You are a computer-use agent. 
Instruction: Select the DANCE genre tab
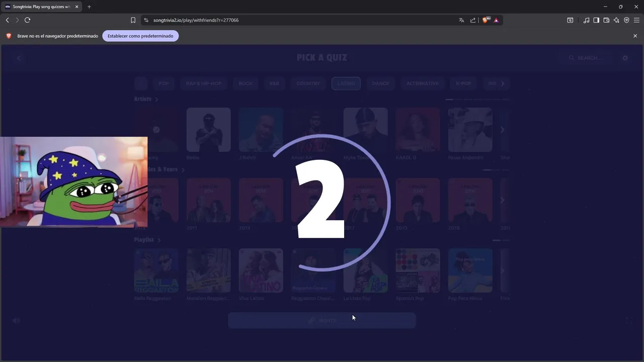[x=381, y=83]
